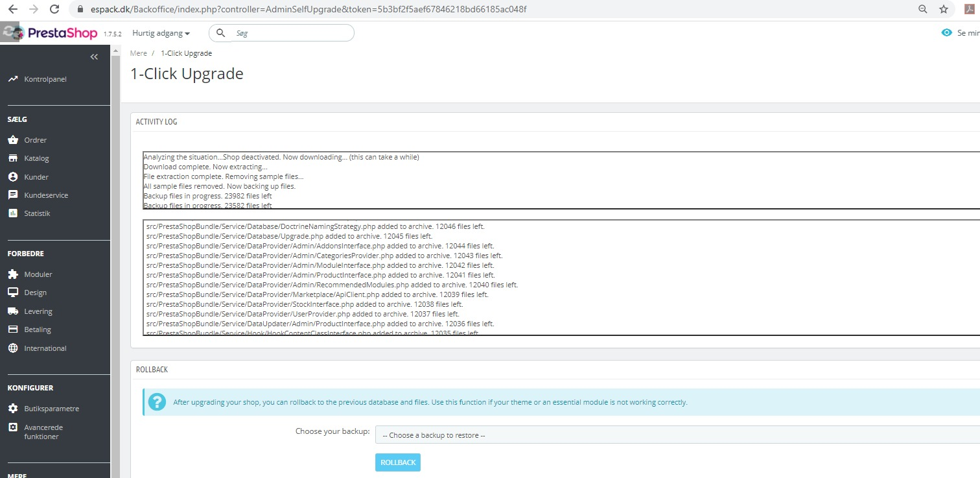Click the International globe icon
This screenshot has height=478, width=980.
tap(13, 348)
